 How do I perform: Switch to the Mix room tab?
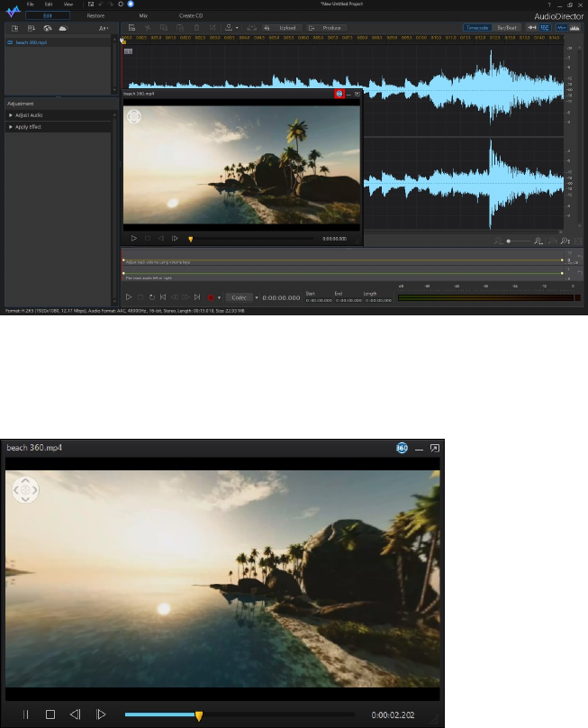pos(143,16)
